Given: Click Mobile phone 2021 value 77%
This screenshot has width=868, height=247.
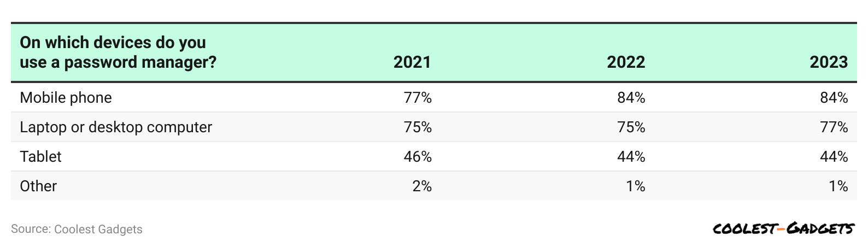Looking at the screenshot, I should [x=418, y=98].
